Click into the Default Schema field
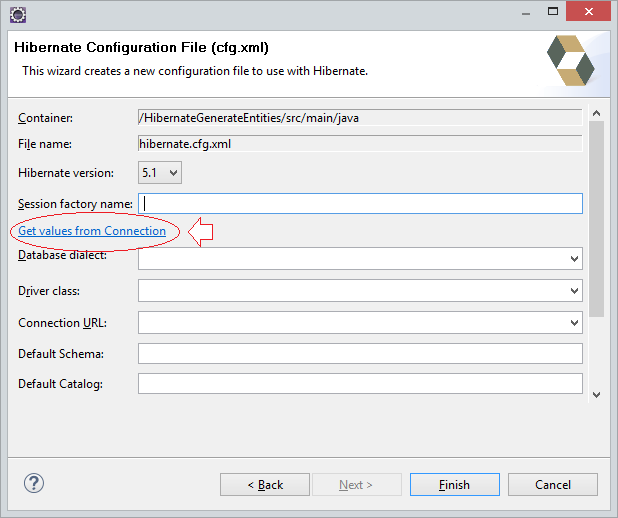The width and height of the screenshot is (618, 518). click(x=360, y=354)
